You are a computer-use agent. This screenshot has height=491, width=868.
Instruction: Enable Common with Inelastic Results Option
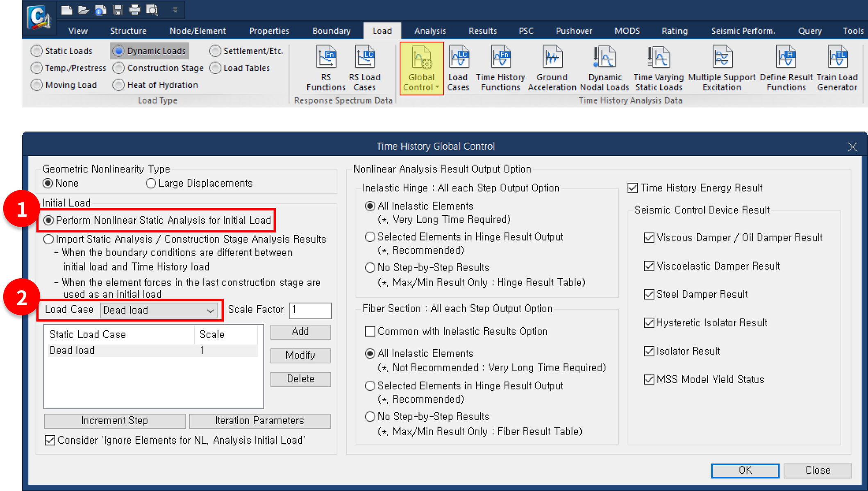click(x=370, y=331)
